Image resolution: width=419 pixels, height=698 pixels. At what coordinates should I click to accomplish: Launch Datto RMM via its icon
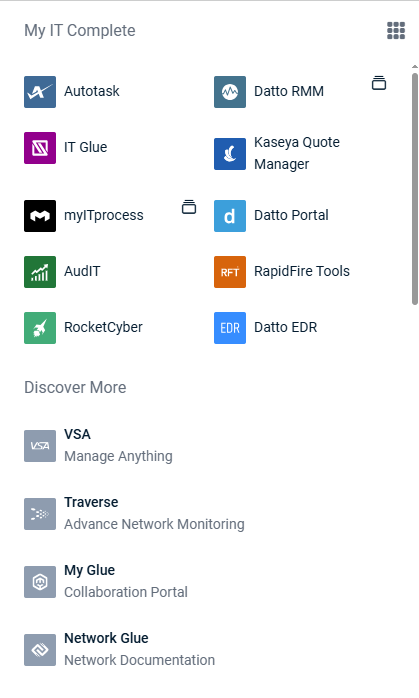[230, 92]
